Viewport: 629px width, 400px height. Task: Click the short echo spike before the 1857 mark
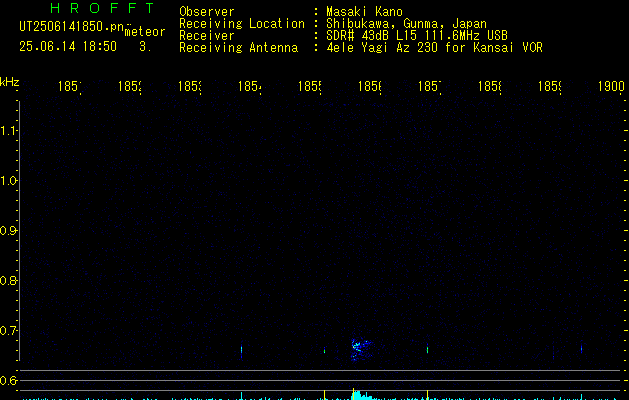point(427,349)
